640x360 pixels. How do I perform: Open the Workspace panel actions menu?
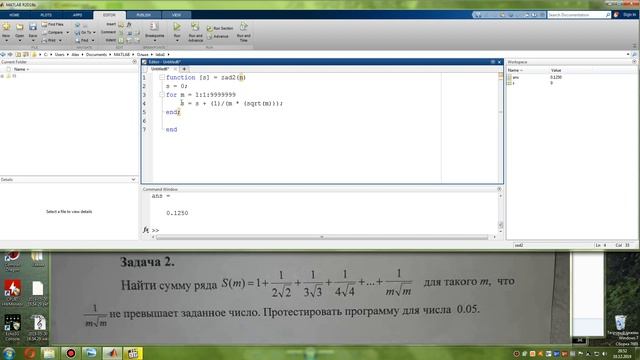point(634,62)
